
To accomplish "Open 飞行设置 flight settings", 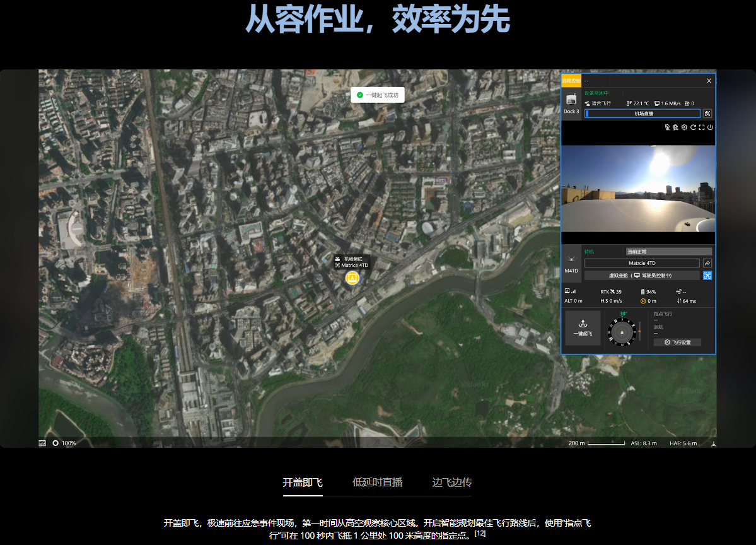I will click(x=677, y=343).
